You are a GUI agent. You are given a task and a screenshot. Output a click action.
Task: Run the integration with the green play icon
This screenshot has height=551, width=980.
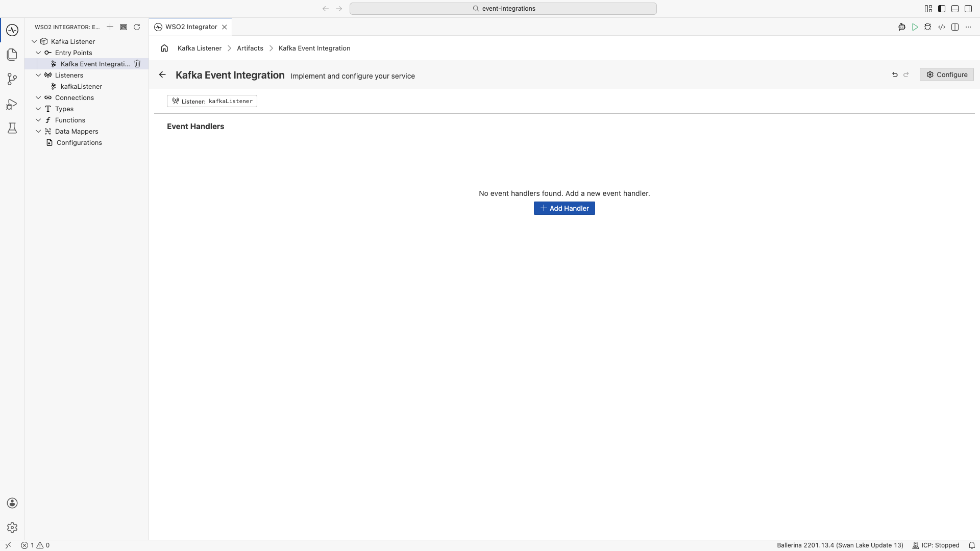point(915,27)
